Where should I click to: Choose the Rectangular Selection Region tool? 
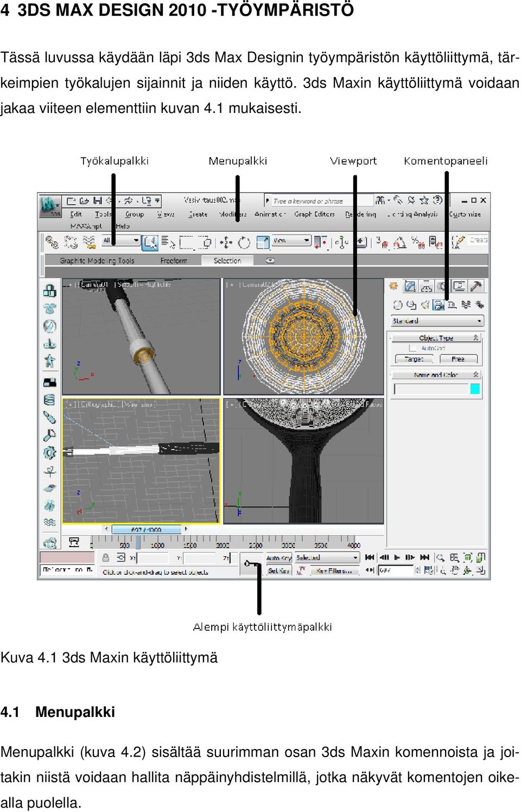pos(186,242)
